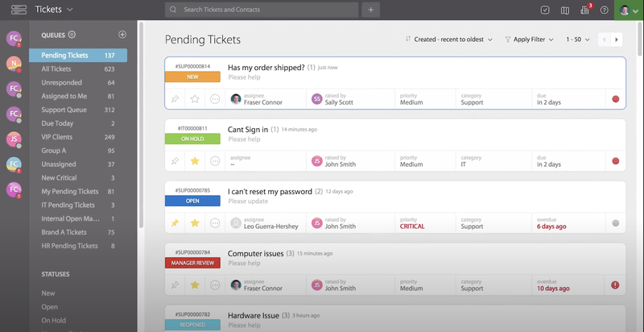Open ticket Has my order shipped?

coord(266,68)
